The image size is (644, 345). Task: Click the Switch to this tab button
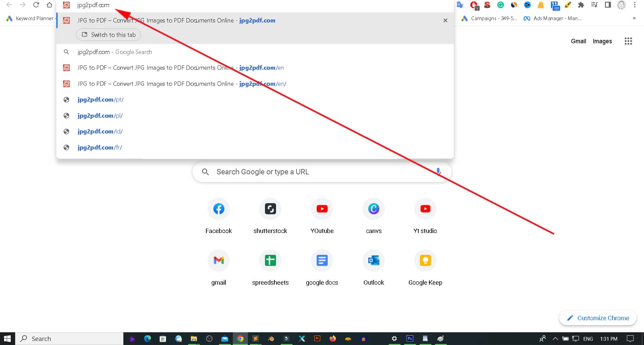(x=108, y=35)
